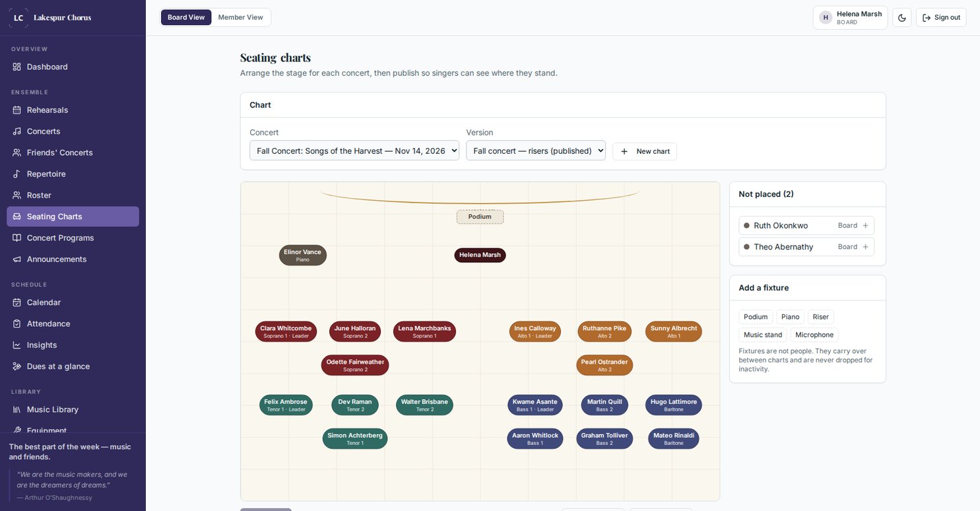Select Felix Ambrose tenor chip
This screenshot has height=511, width=980.
click(x=286, y=405)
